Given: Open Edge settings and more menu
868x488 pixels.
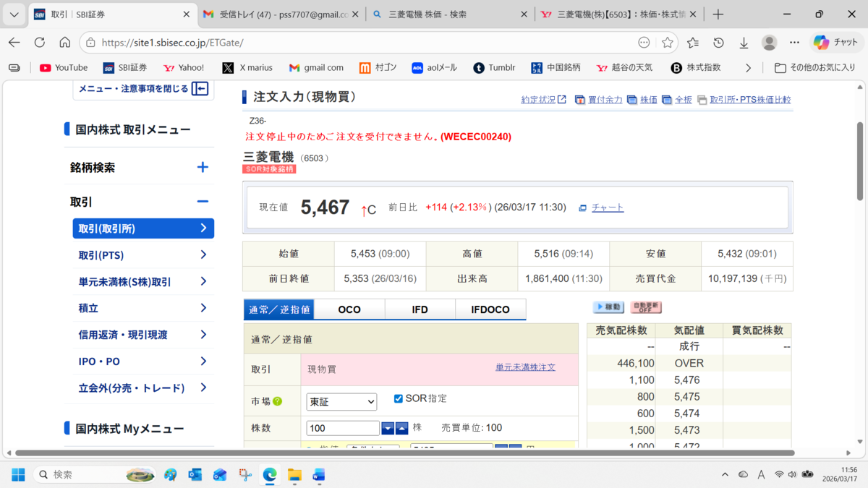Looking at the screenshot, I should 794,43.
